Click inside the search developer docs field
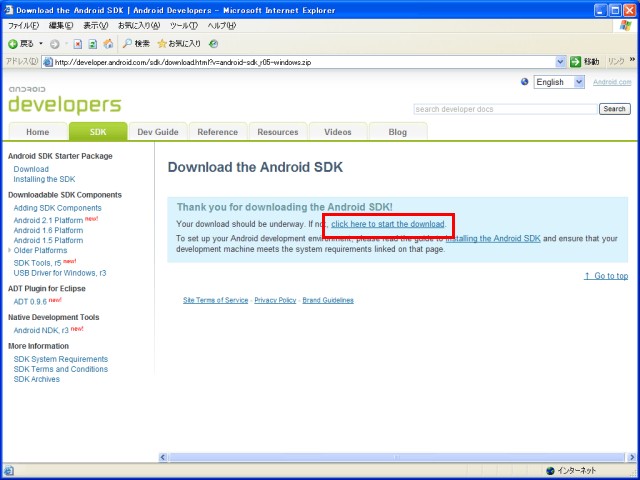Viewport: 640px width, 480px height. click(x=505, y=109)
